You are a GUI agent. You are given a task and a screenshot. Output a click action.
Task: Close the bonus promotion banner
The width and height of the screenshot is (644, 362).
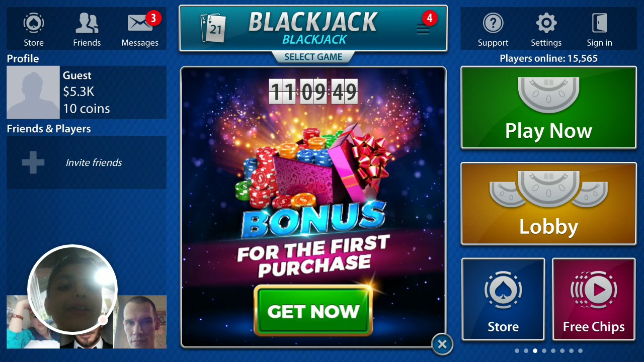pyautogui.click(x=442, y=344)
